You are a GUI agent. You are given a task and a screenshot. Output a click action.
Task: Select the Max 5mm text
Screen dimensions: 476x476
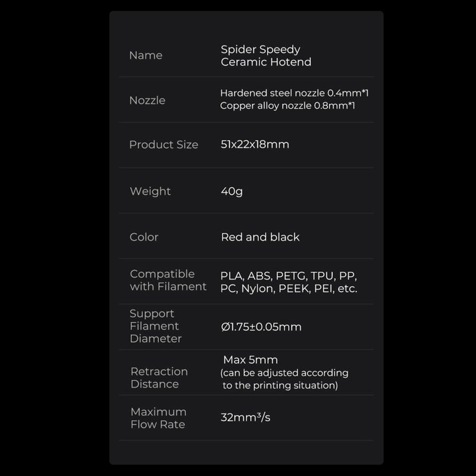[x=250, y=360]
